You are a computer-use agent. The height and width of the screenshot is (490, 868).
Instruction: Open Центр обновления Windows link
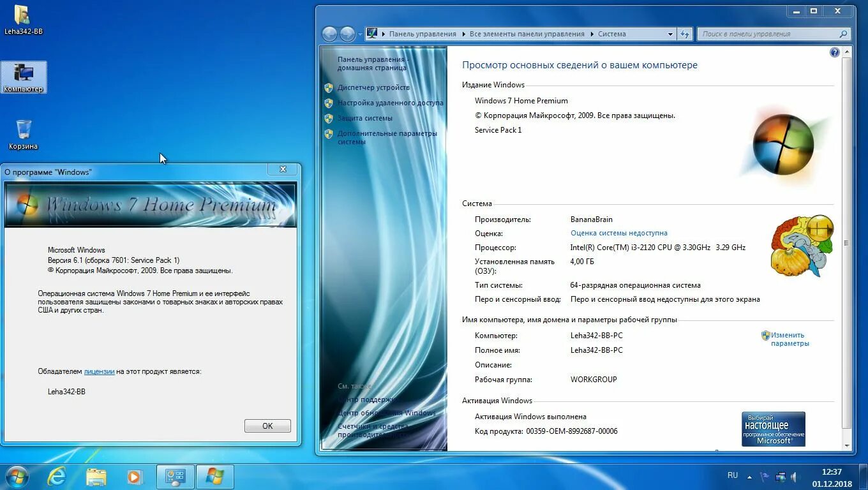(x=387, y=413)
